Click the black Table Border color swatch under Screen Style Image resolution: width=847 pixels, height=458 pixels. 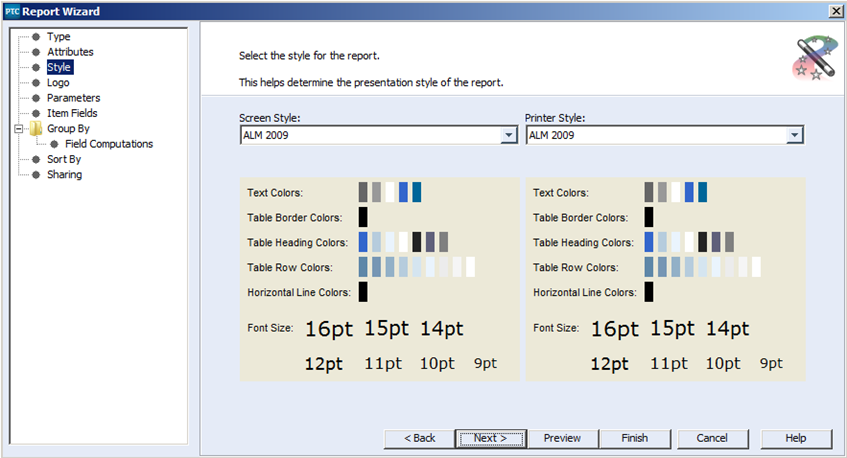[363, 217]
